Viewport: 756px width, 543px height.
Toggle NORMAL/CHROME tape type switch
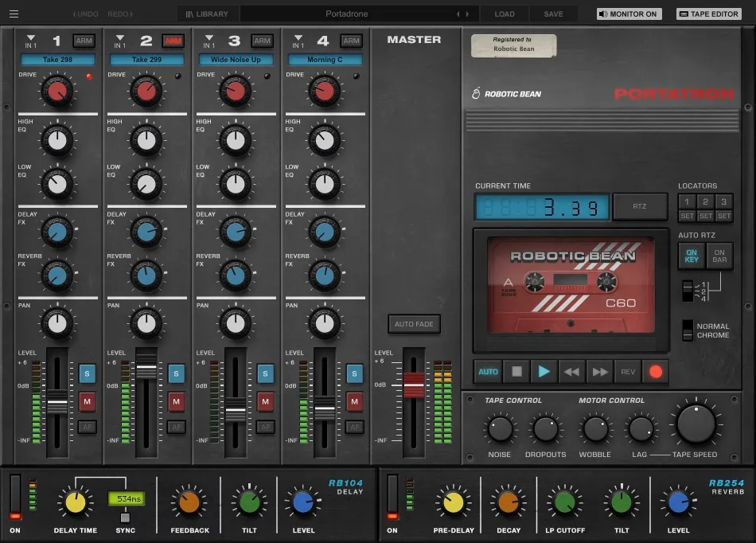pos(688,330)
